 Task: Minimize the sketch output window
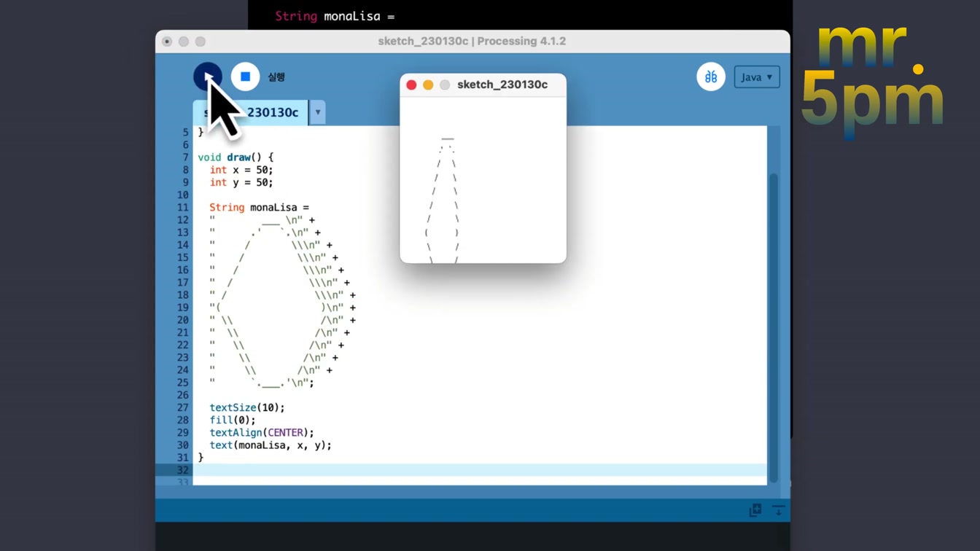[x=428, y=85]
